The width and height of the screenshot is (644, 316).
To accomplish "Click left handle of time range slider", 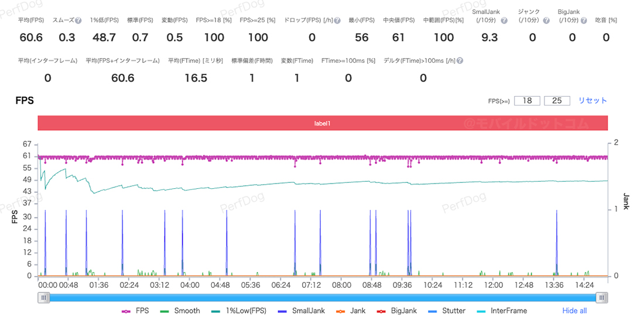I will [x=43, y=298].
